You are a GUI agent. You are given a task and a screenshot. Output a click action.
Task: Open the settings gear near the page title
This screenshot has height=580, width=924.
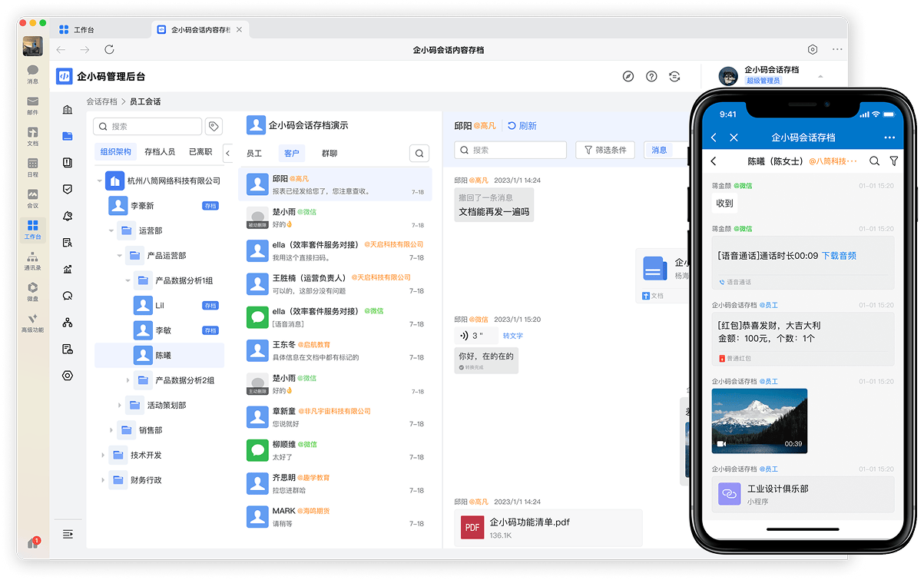click(x=811, y=48)
